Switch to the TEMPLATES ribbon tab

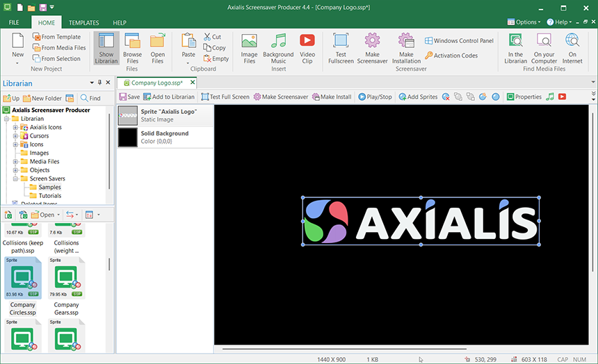[84, 23]
